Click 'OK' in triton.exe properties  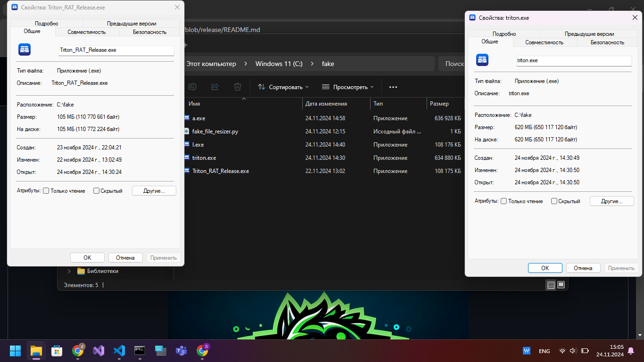point(545,268)
